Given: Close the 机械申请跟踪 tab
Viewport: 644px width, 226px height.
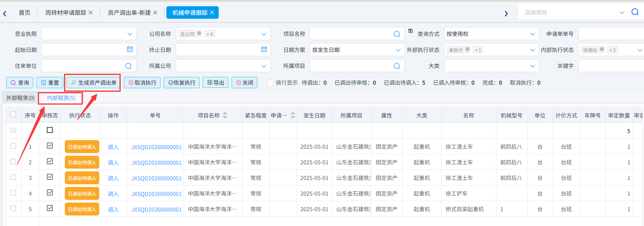Looking at the screenshot, I should point(212,12).
